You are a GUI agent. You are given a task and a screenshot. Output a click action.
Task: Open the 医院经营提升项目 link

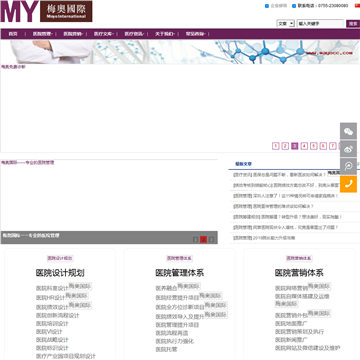pyautogui.click(x=177, y=297)
